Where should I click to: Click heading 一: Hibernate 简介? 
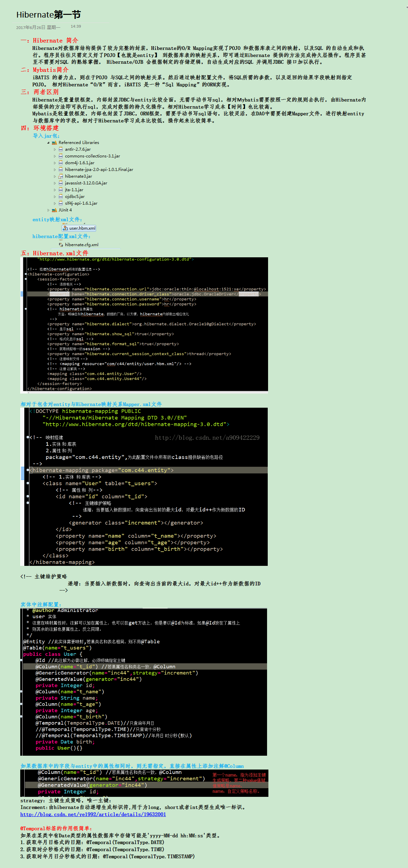[x=49, y=40]
